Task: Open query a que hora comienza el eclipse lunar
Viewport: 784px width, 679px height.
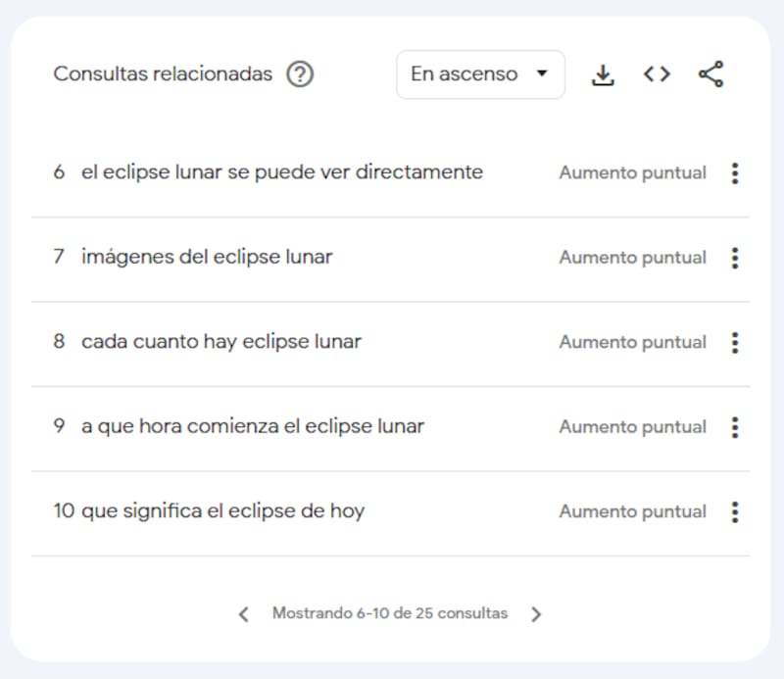Action: tap(253, 426)
